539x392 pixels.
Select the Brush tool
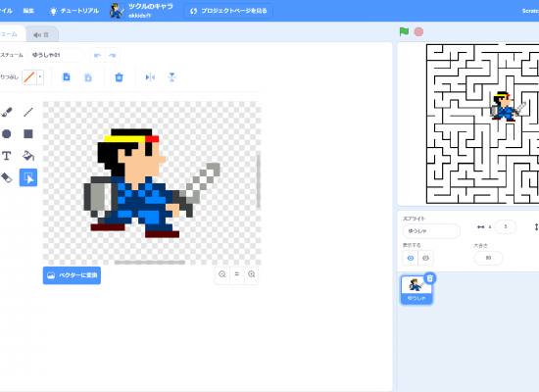coord(7,112)
